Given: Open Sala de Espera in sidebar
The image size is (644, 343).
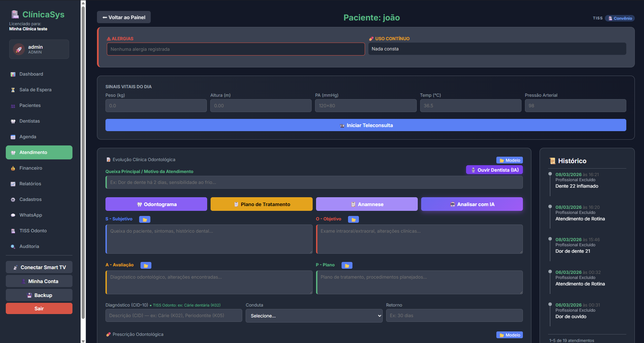Looking at the screenshot, I should point(35,90).
